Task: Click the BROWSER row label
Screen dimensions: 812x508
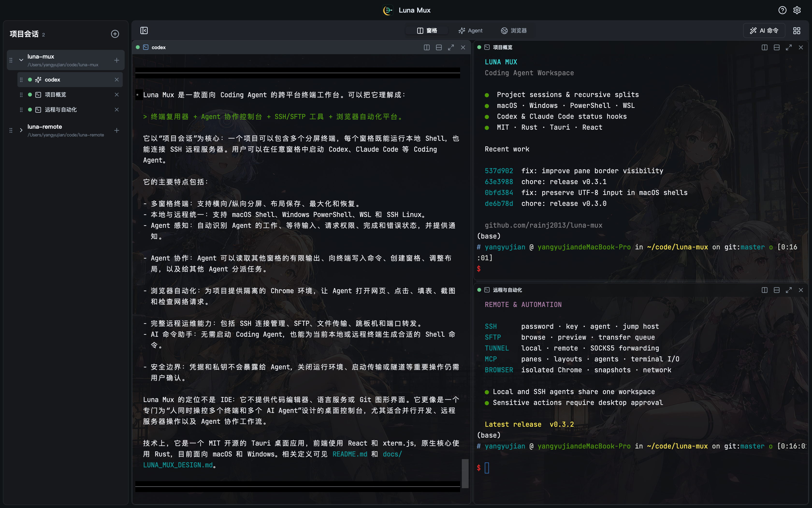Action: click(499, 370)
